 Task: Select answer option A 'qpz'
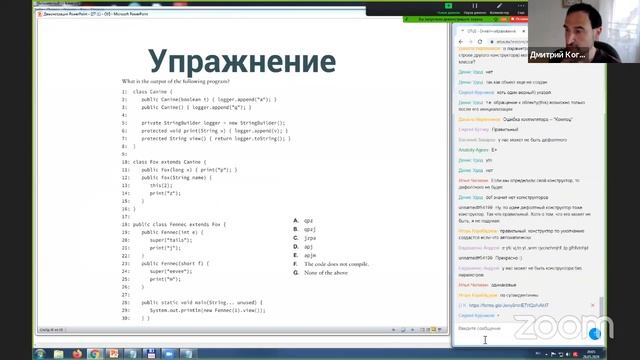tap(303, 220)
